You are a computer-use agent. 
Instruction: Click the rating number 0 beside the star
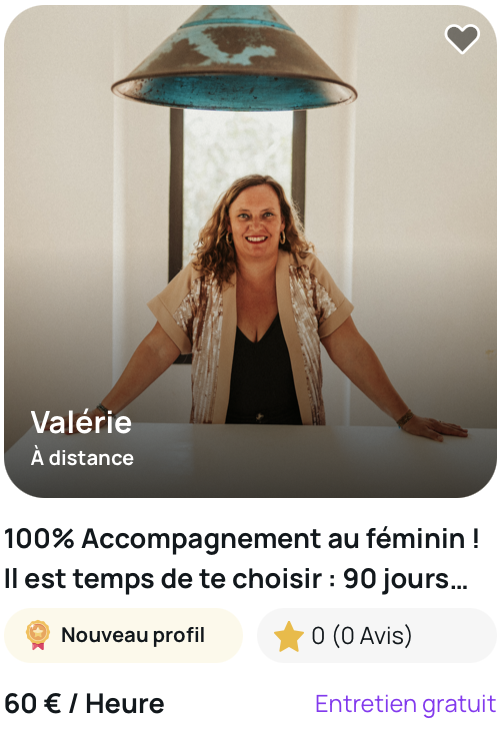pyautogui.click(x=318, y=636)
